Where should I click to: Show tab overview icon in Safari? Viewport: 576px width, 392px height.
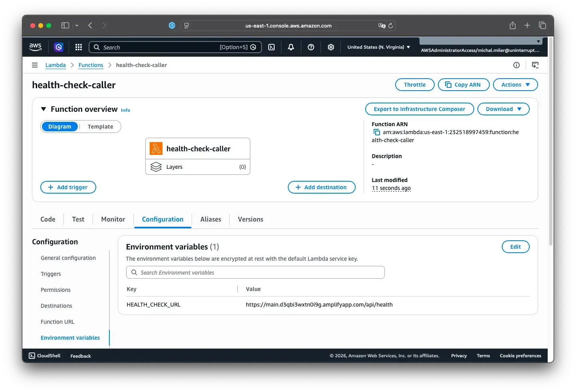click(x=542, y=26)
